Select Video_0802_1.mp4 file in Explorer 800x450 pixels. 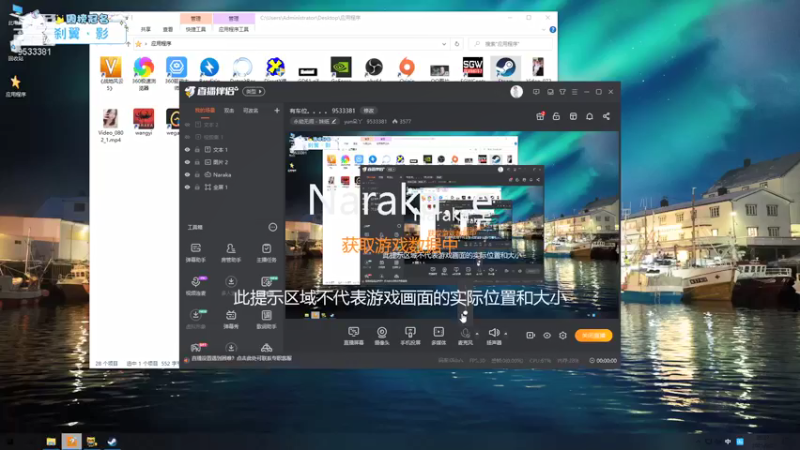110,126
